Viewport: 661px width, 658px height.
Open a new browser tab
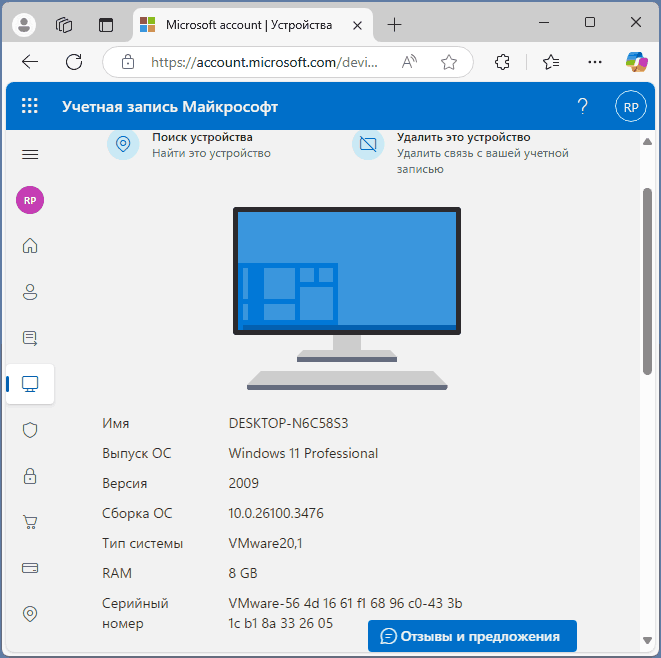tap(394, 25)
